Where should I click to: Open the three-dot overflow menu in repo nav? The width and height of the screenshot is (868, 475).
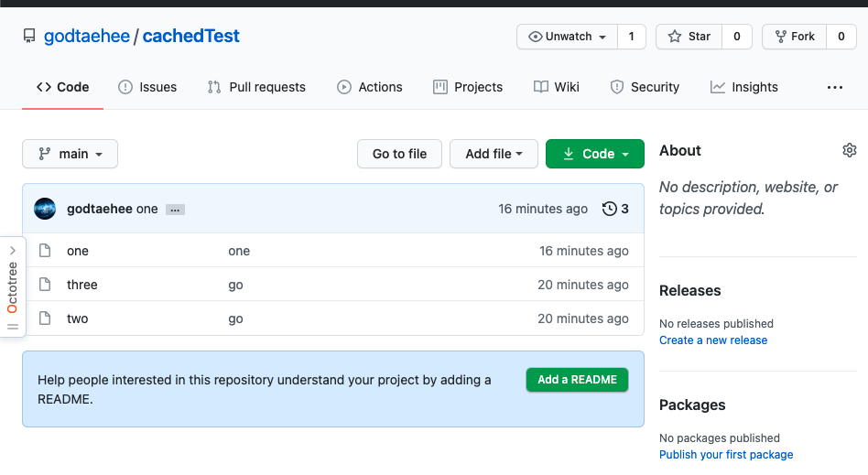point(834,87)
